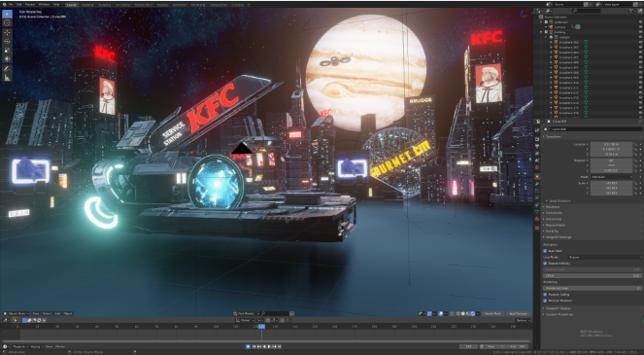
Task: Click the Offset value field
Action: (x=593, y=275)
